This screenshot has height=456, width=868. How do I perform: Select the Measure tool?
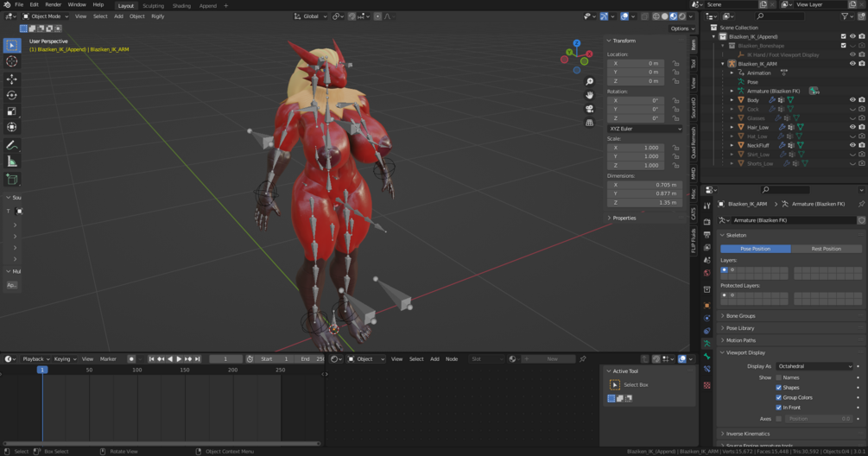[x=11, y=161]
